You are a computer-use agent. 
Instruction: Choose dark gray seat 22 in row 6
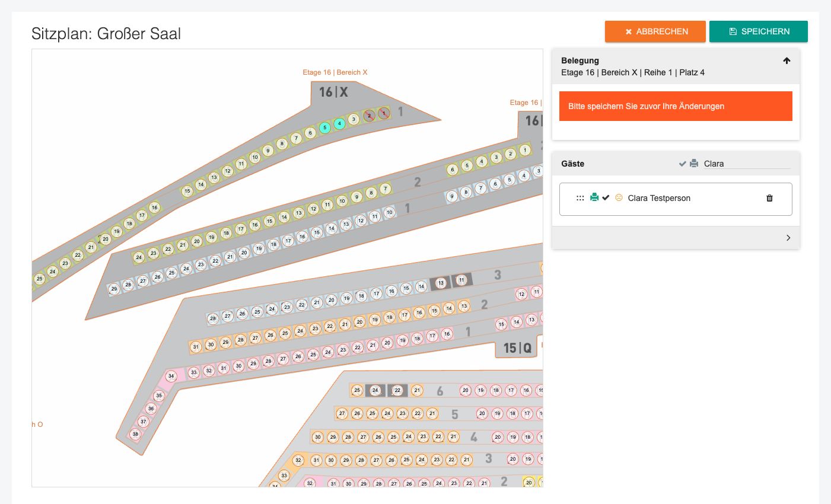(397, 390)
